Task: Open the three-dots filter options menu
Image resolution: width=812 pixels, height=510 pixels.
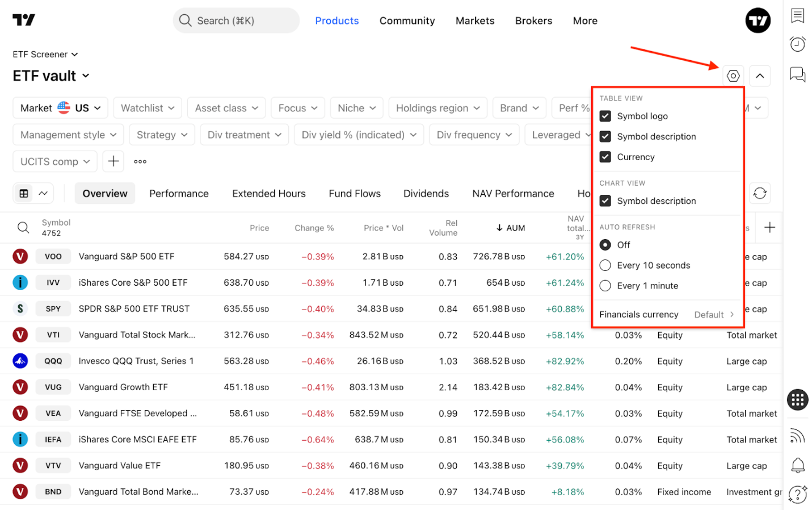Action: point(140,161)
